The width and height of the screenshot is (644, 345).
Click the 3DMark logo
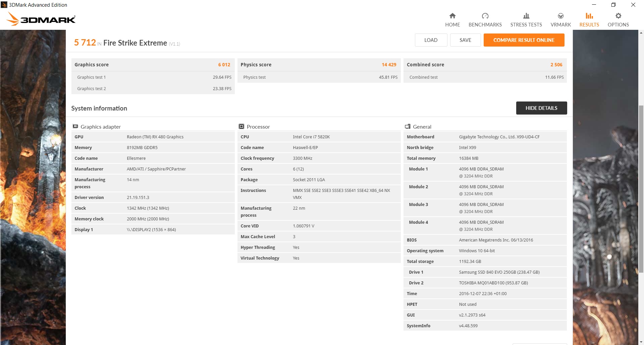(x=41, y=19)
